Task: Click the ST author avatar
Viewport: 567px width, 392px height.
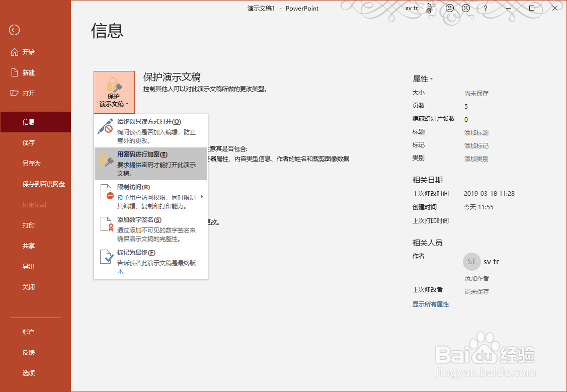Action: (471, 262)
